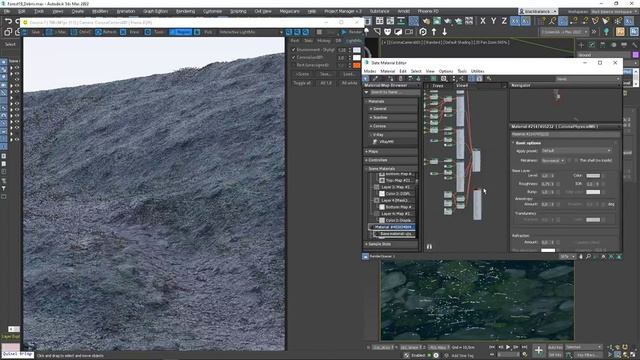Toggle the third LightMix layer checkbox
Image resolution: width=640 pixels, height=360 pixels.
(293, 65)
